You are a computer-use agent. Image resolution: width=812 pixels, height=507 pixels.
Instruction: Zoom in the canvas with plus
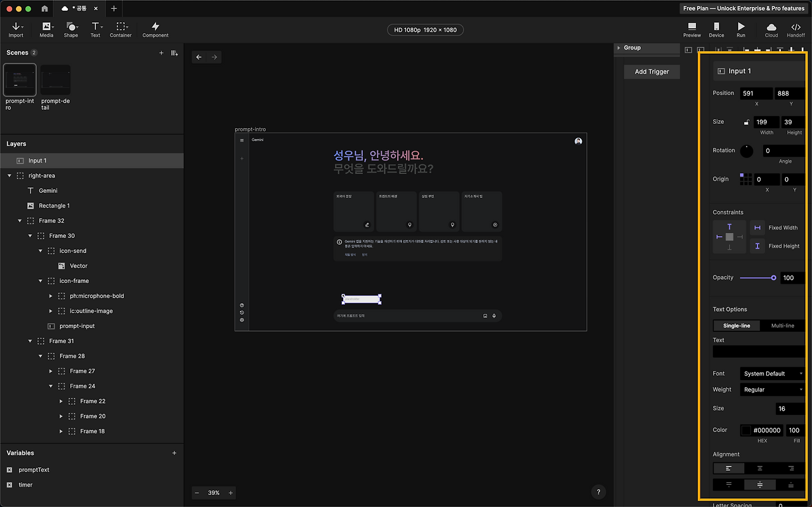231,493
